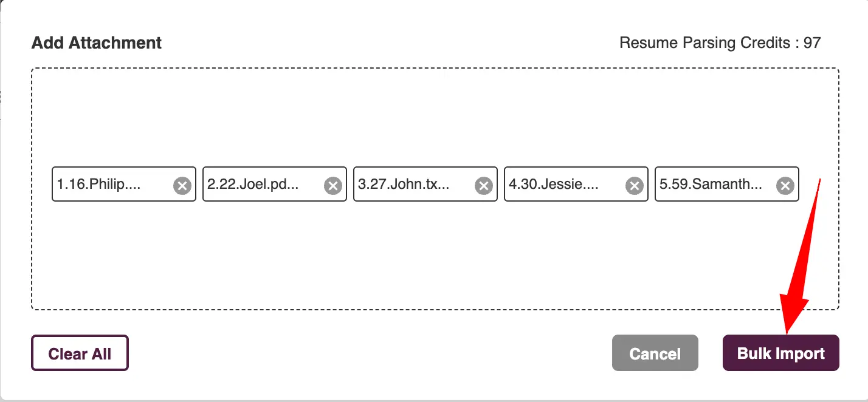Remove the 2.22.Joel.pd file via X icon
The width and height of the screenshot is (868, 402).
click(332, 185)
